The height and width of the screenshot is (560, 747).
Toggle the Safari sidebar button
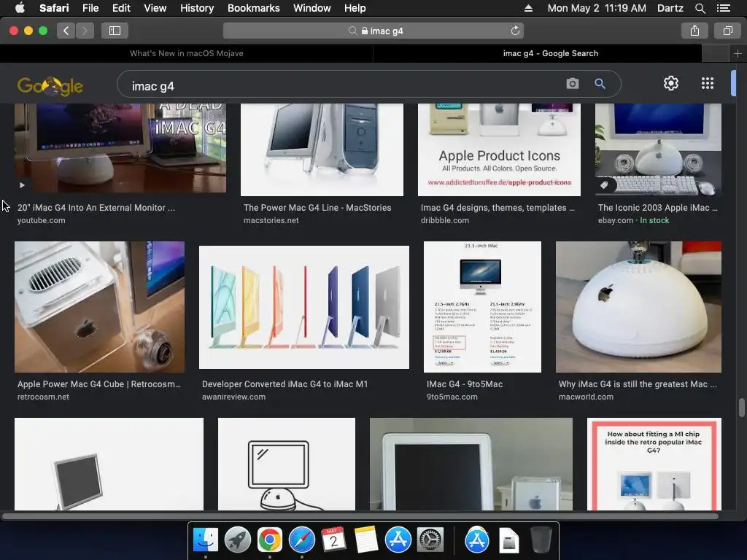[x=115, y=31]
